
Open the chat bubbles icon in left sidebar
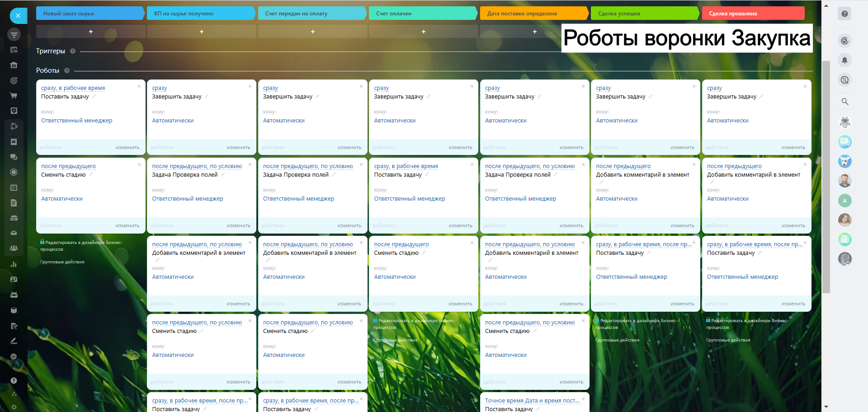coord(14,157)
